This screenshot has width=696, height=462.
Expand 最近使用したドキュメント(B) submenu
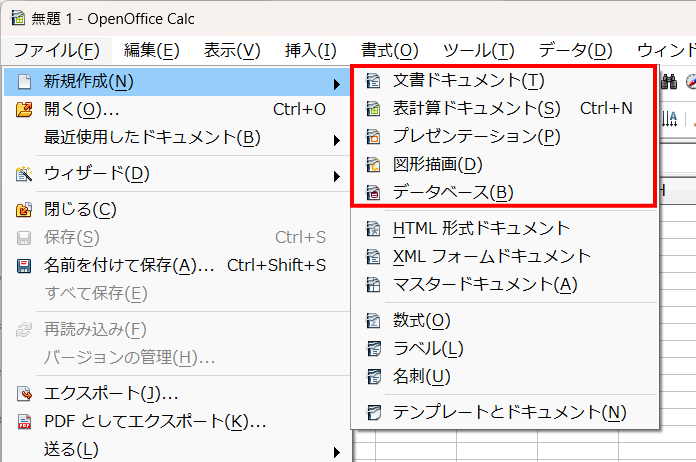(177, 138)
